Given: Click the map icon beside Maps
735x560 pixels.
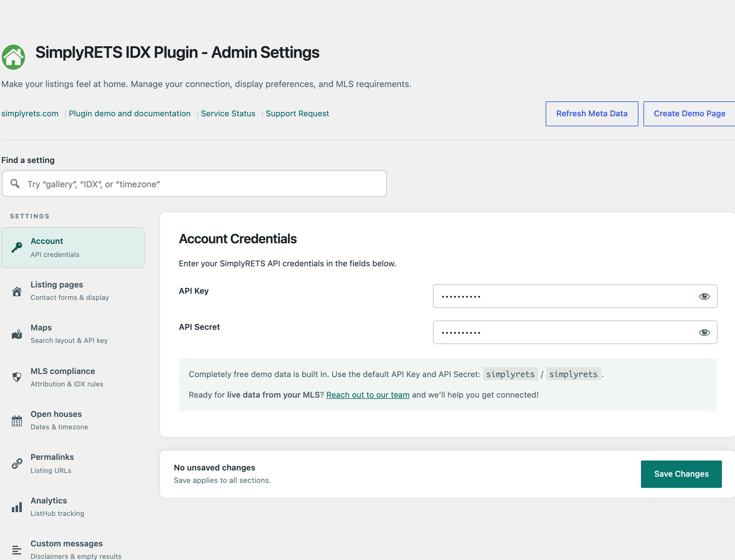Looking at the screenshot, I should [17, 334].
